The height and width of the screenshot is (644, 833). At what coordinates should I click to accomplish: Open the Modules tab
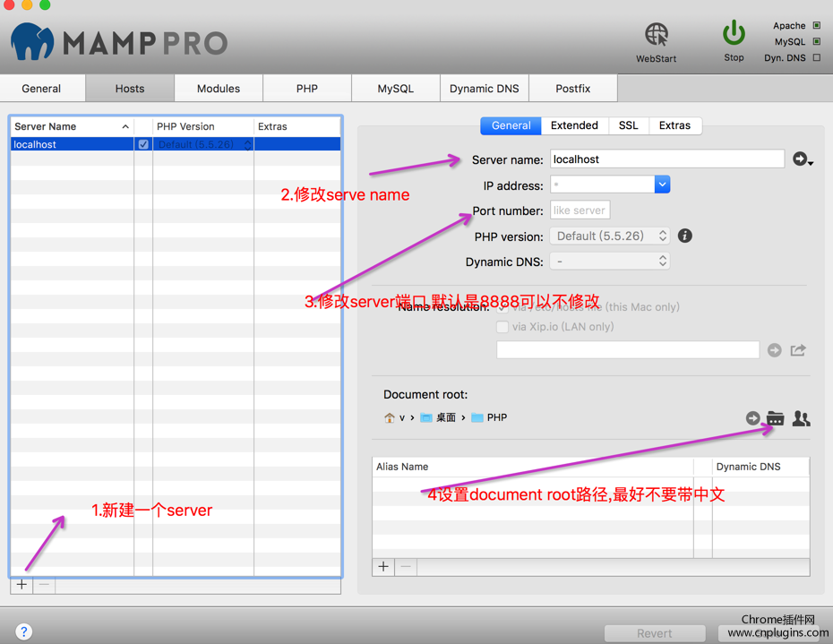point(219,88)
